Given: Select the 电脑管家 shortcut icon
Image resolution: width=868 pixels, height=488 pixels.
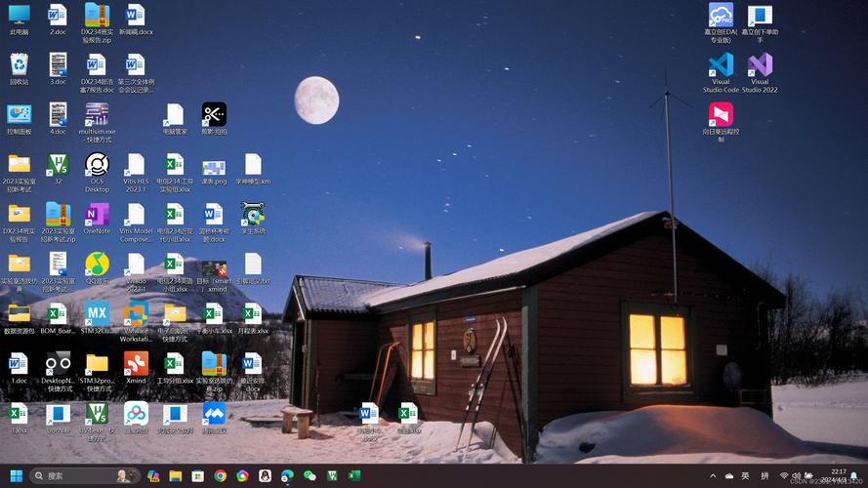Looking at the screenshot, I should tap(175, 119).
